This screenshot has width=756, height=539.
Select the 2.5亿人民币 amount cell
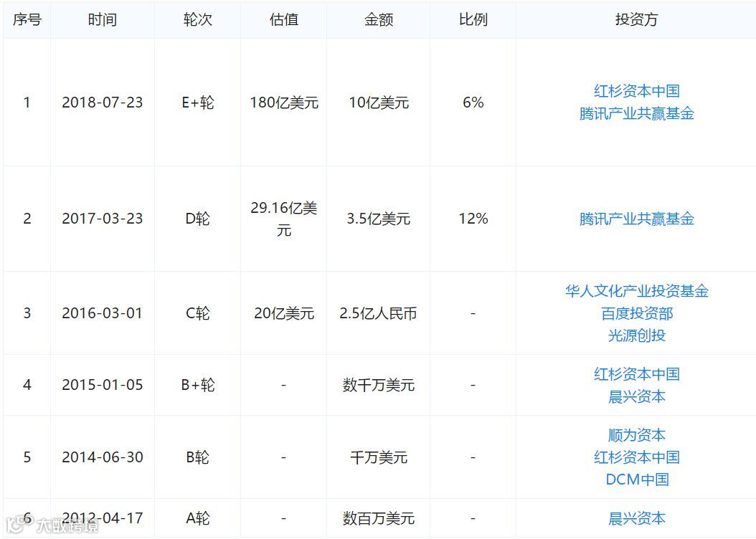379,313
